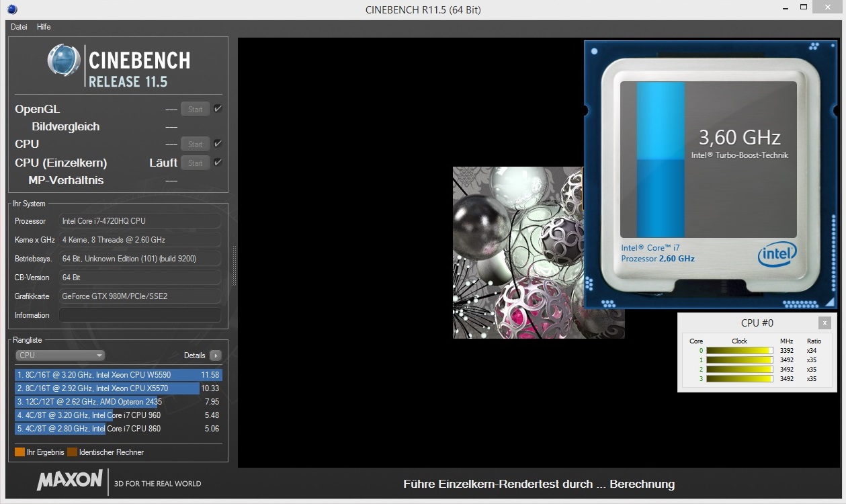
Task: Open the Hilfe menu
Action: [44, 27]
